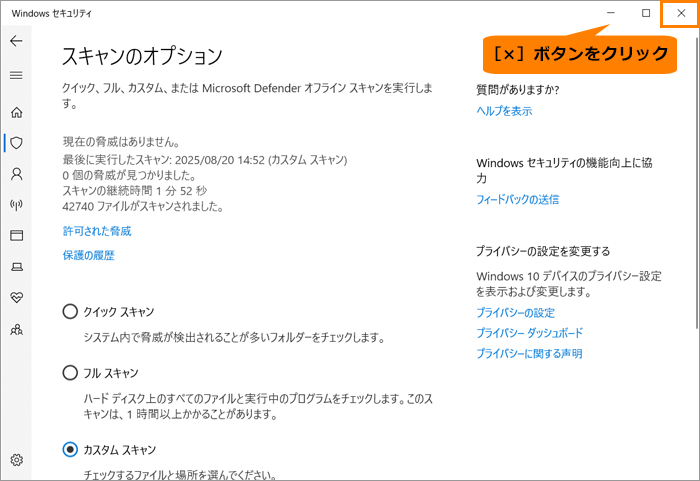Click the ヘルプを表示 link
Image resolution: width=700 pixels, height=481 pixels.
[x=504, y=111]
